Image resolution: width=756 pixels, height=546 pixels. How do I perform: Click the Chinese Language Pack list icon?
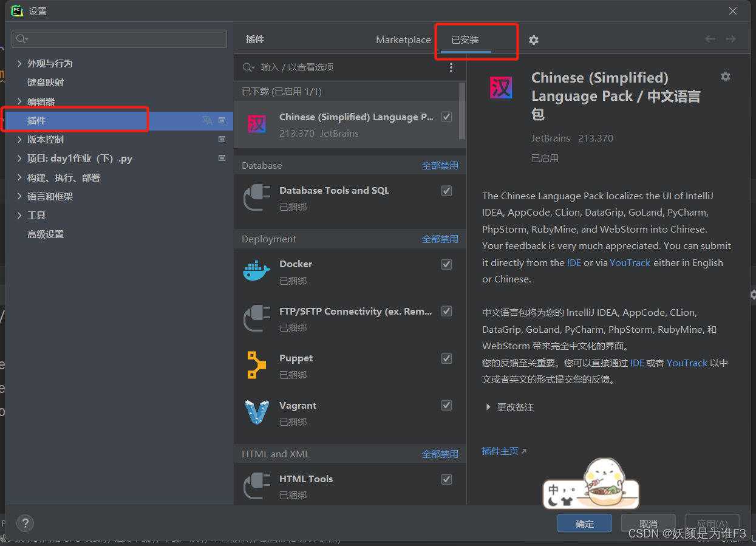coord(257,125)
